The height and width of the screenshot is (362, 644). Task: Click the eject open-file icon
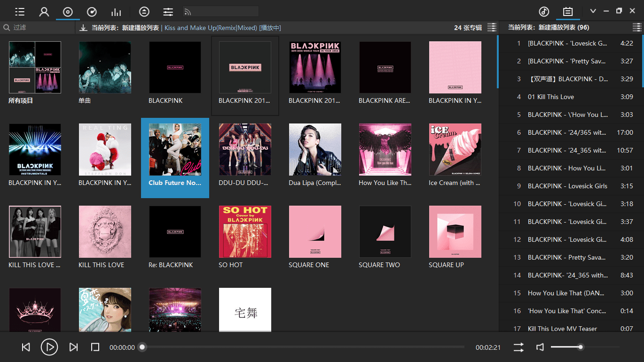(x=144, y=12)
